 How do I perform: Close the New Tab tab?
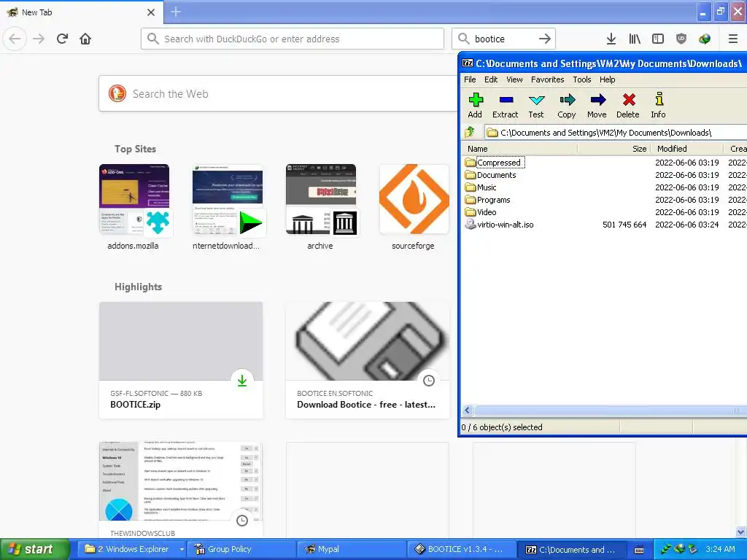[x=151, y=12]
